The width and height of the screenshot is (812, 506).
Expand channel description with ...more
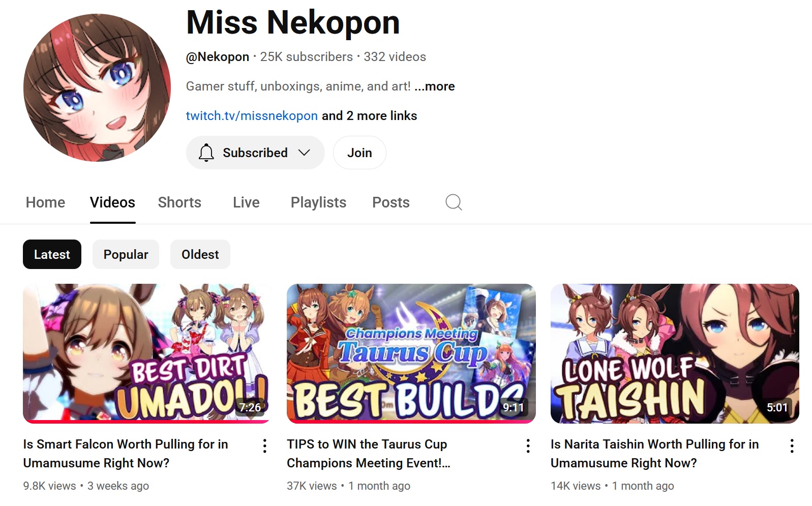(435, 86)
